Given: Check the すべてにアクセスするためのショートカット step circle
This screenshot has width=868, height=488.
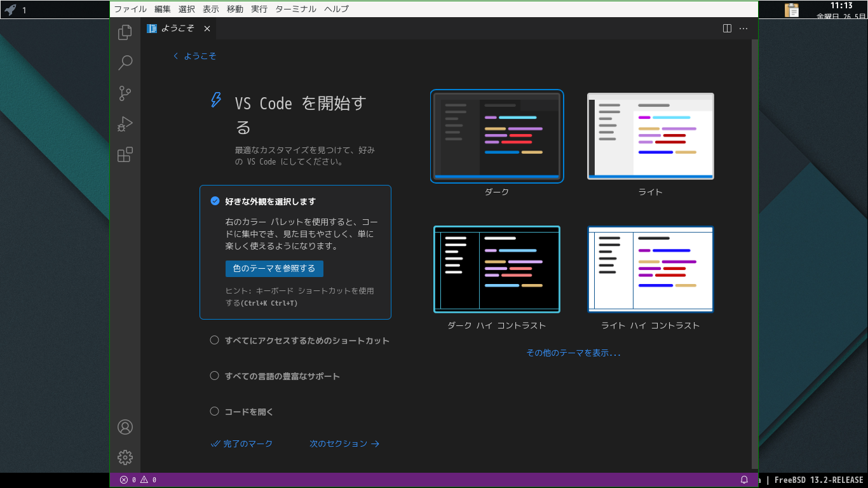Looking at the screenshot, I should [x=215, y=340].
